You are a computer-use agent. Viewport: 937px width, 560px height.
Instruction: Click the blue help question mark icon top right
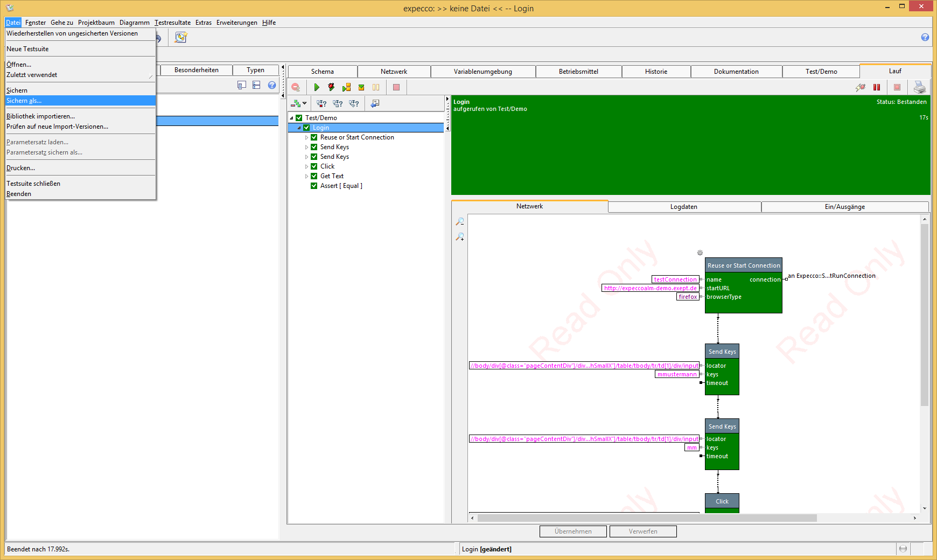[x=925, y=37]
